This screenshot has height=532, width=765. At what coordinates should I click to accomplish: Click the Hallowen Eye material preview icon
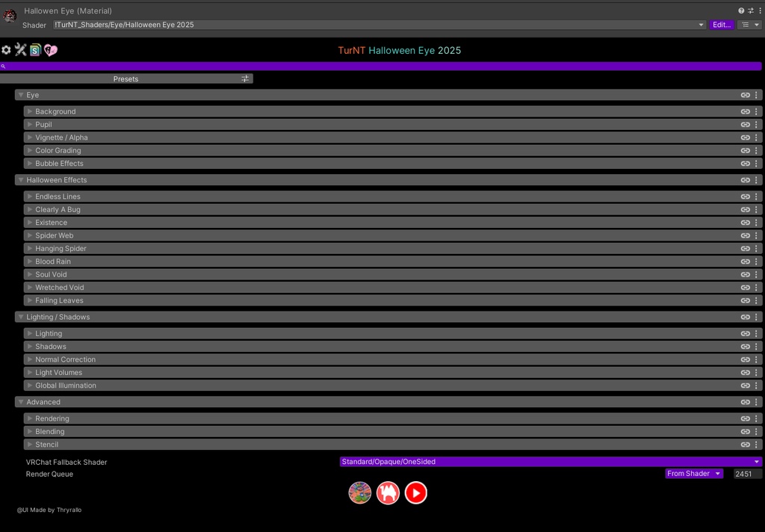pos(10,16)
